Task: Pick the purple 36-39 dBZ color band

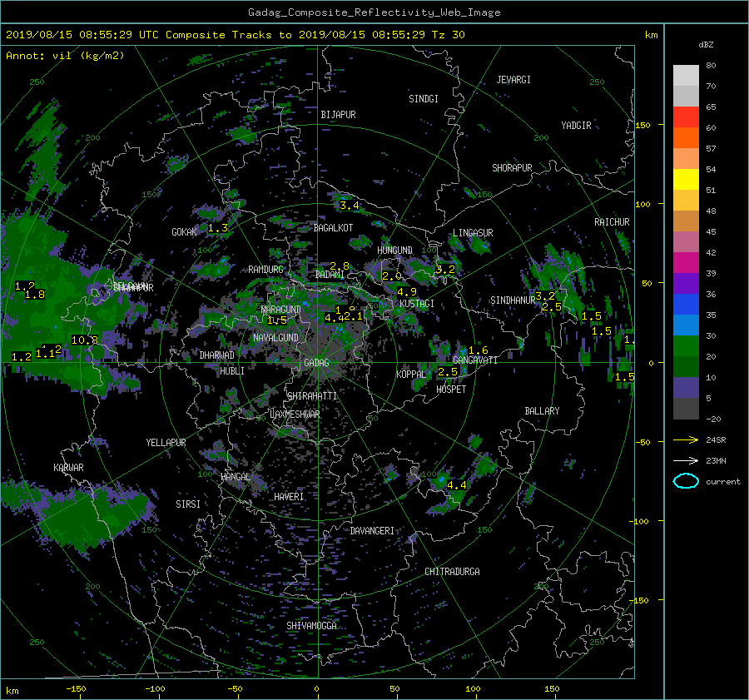Action: point(686,284)
